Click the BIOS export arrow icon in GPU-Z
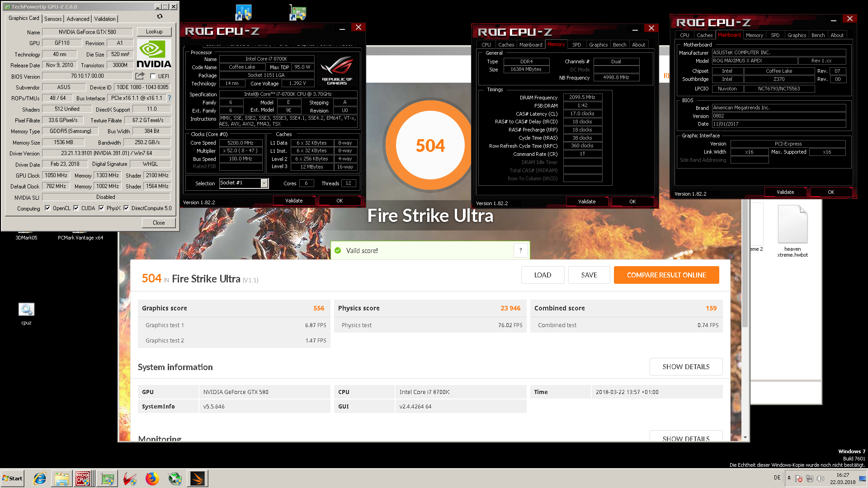This screenshot has height=488, width=868. [140, 76]
